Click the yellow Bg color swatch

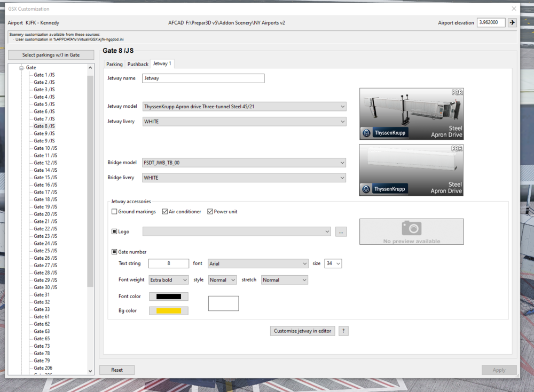click(169, 310)
